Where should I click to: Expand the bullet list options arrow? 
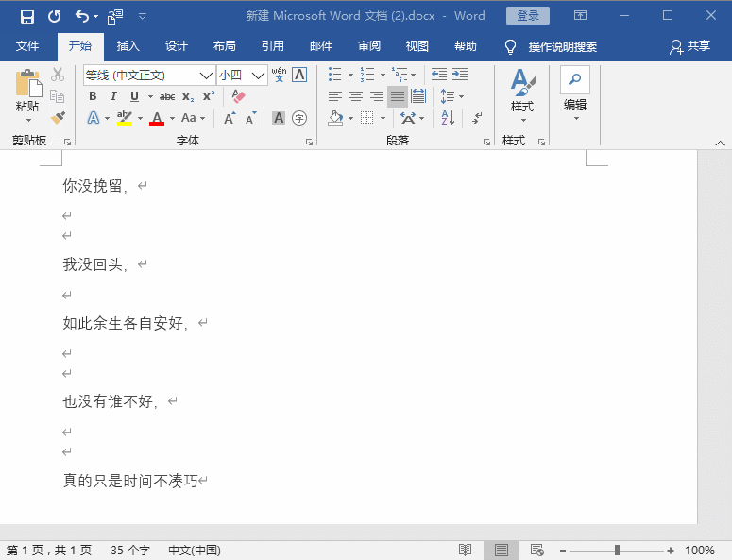pyautogui.click(x=350, y=75)
